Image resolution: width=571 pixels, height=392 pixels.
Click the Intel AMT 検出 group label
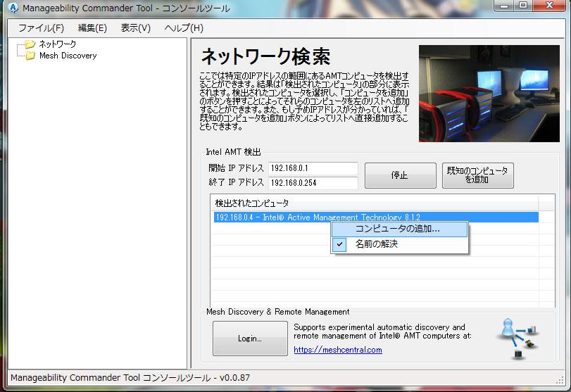234,152
